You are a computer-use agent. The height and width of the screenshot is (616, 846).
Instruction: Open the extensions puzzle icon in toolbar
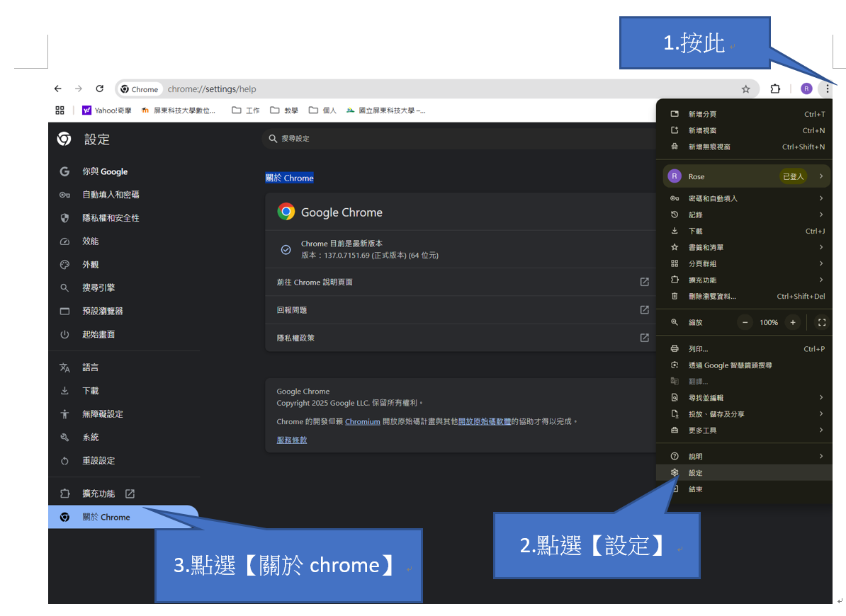click(775, 89)
